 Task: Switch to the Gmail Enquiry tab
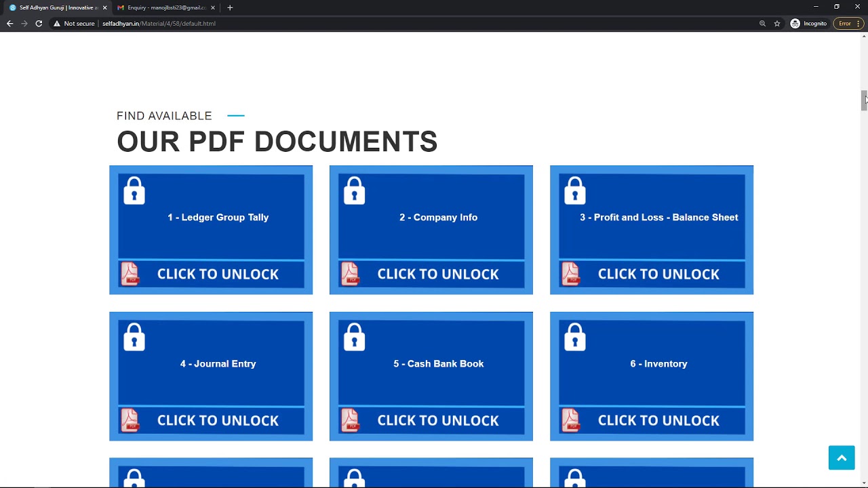pyautogui.click(x=166, y=7)
